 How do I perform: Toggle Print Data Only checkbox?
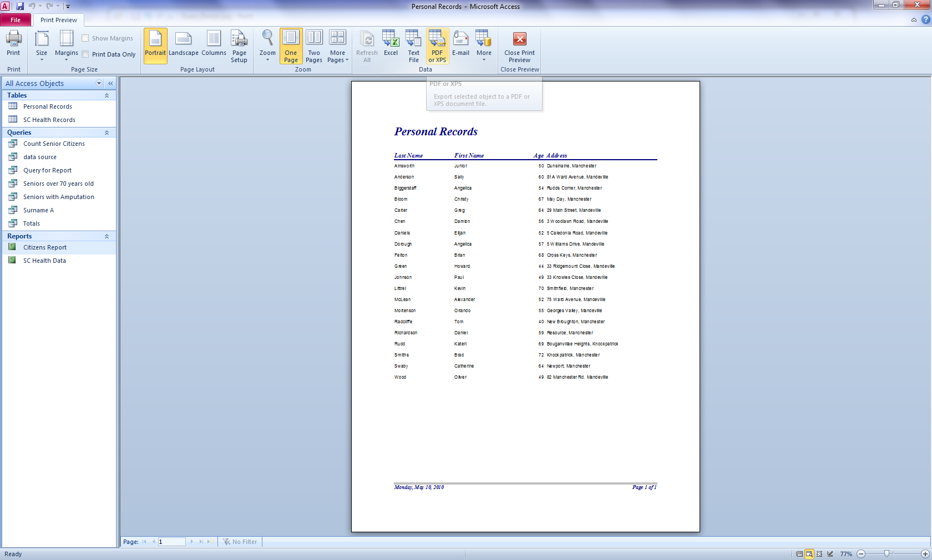pyautogui.click(x=85, y=54)
